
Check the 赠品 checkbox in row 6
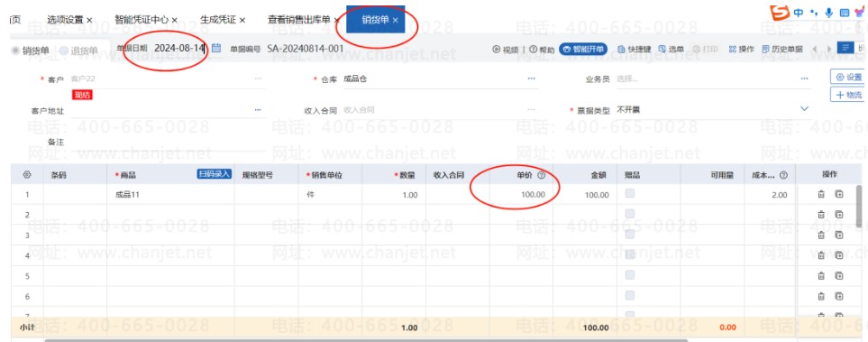[x=629, y=295]
